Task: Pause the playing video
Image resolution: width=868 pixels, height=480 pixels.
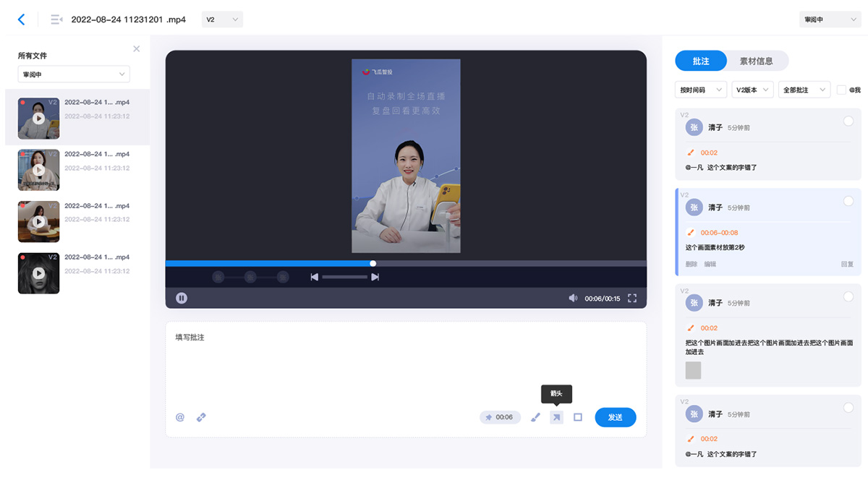Action: click(181, 297)
